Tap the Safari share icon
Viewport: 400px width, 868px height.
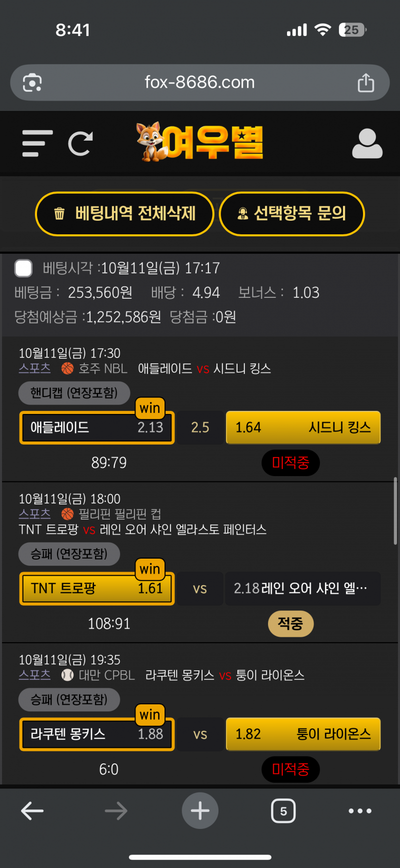pyautogui.click(x=365, y=83)
